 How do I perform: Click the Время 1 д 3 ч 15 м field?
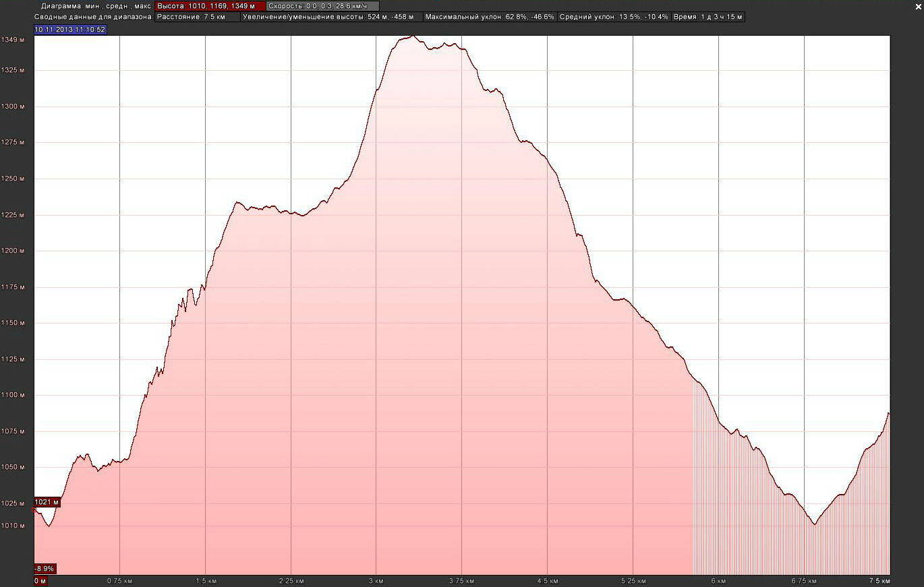tap(708, 17)
